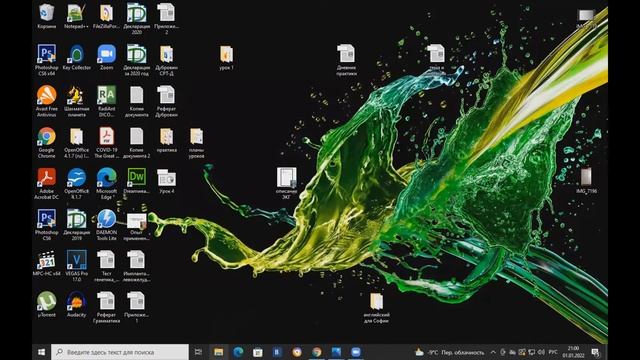The height and width of the screenshot is (360, 640).
Task: Select the Реферат Грамматика document
Action: pyautogui.click(x=107, y=307)
